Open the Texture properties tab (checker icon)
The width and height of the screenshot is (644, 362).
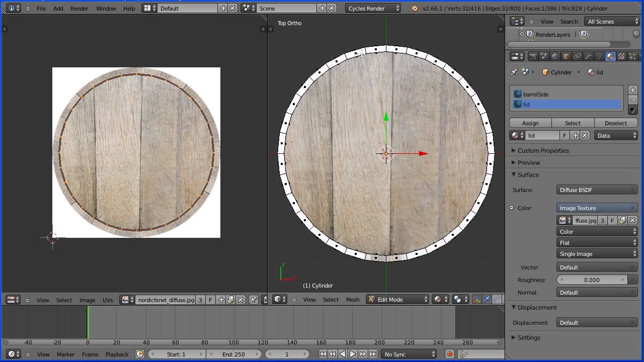tap(621, 56)
